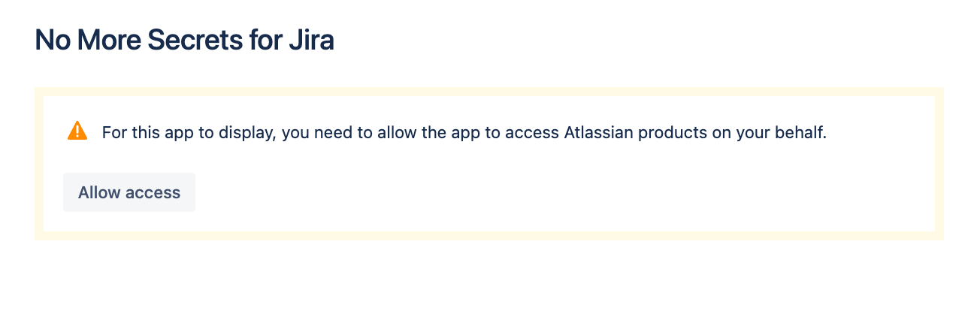Screen dimensions: 980x323
Task: Click the warning message about app access
Action: pyautogui.click(x=464, y=133)
